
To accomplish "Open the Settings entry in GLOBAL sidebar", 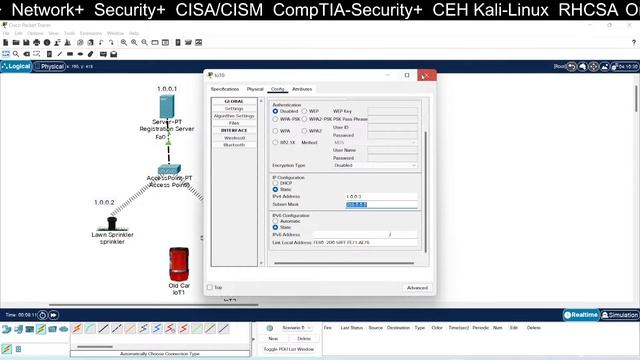I will click(234, 109).
